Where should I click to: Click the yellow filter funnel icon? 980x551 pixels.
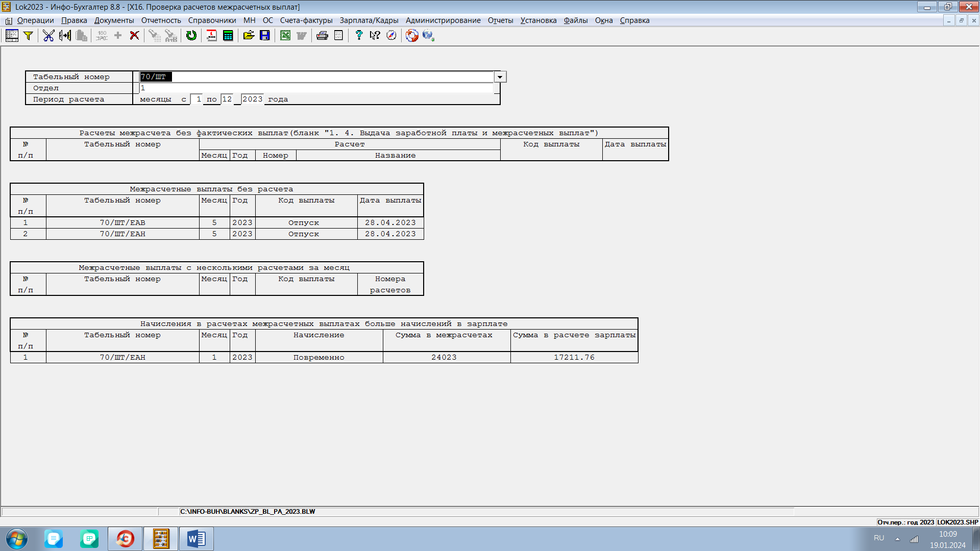click(x=29, y=36)
